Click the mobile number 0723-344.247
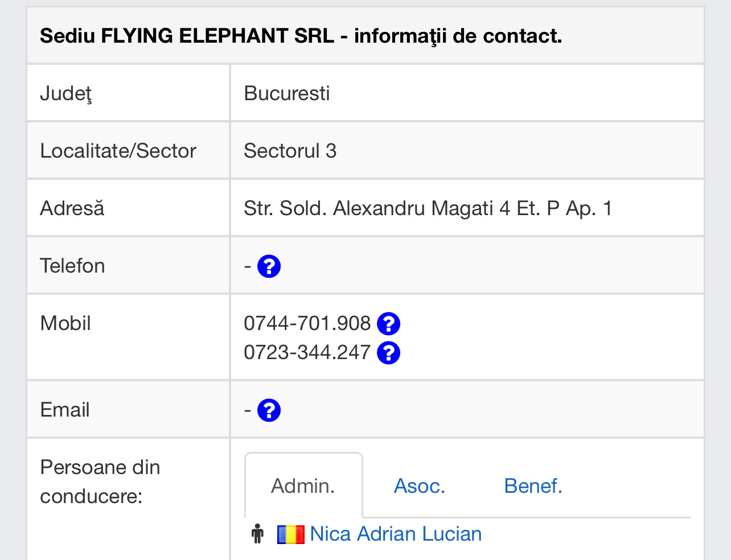731x560 pixels. pyautogui.click(x=307, y=352)
